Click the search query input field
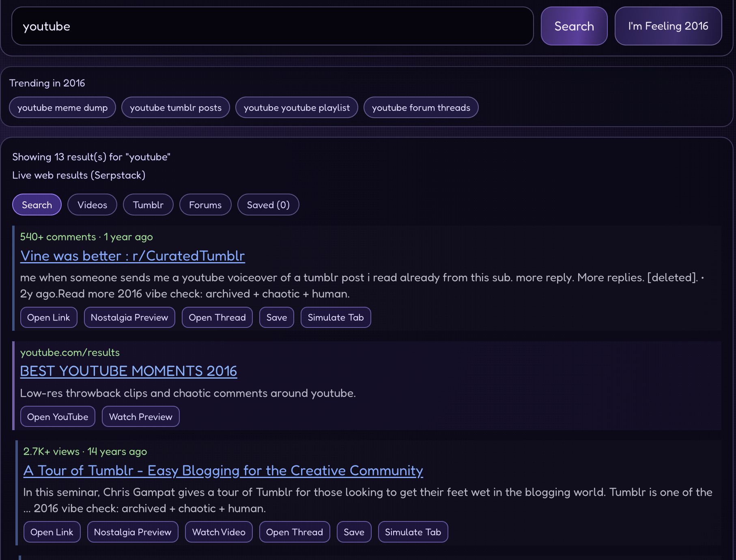The height and width of the screenshot is (560, 736). (x=272, y=26)
